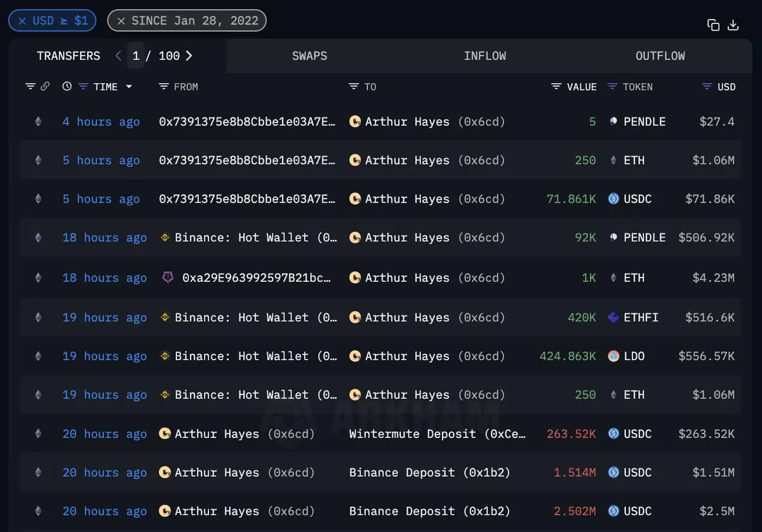Open the TOKEN column filter
Viewport: 762px width, 532px height.
coord(612,86)
